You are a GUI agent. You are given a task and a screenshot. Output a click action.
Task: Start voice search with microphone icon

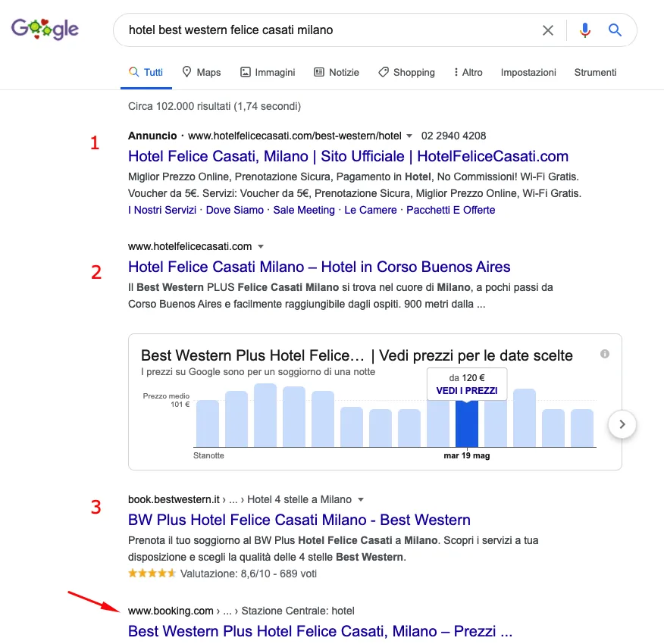[x=585, y=30]
